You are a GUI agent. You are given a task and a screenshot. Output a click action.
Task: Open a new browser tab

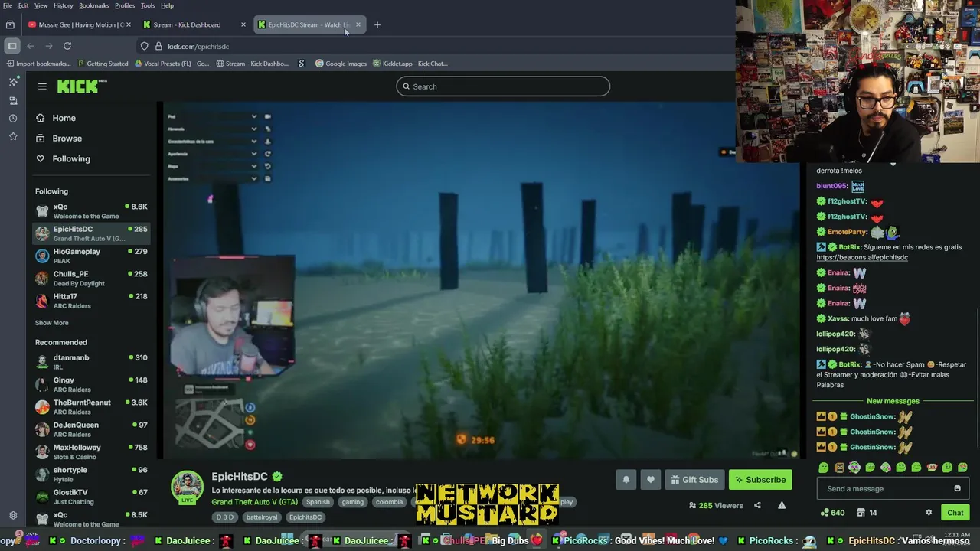[x=377, y=24]
